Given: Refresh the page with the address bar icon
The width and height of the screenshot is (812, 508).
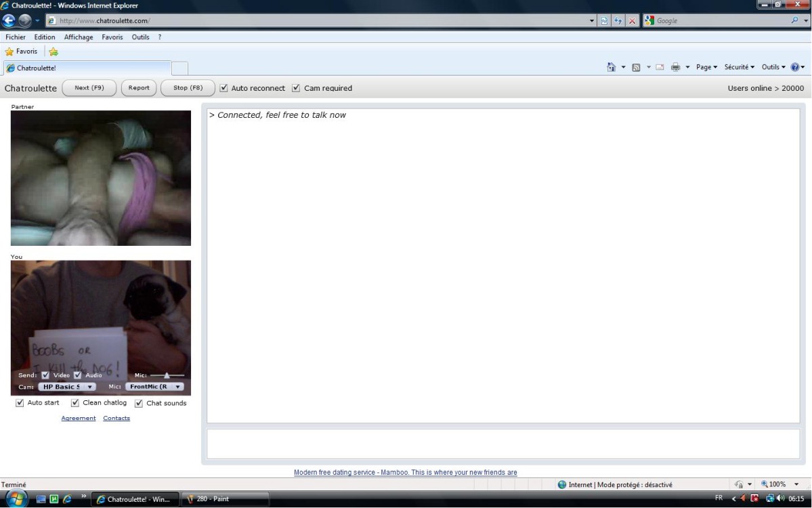Looking at the screenshot, I should tap(618, 21).
